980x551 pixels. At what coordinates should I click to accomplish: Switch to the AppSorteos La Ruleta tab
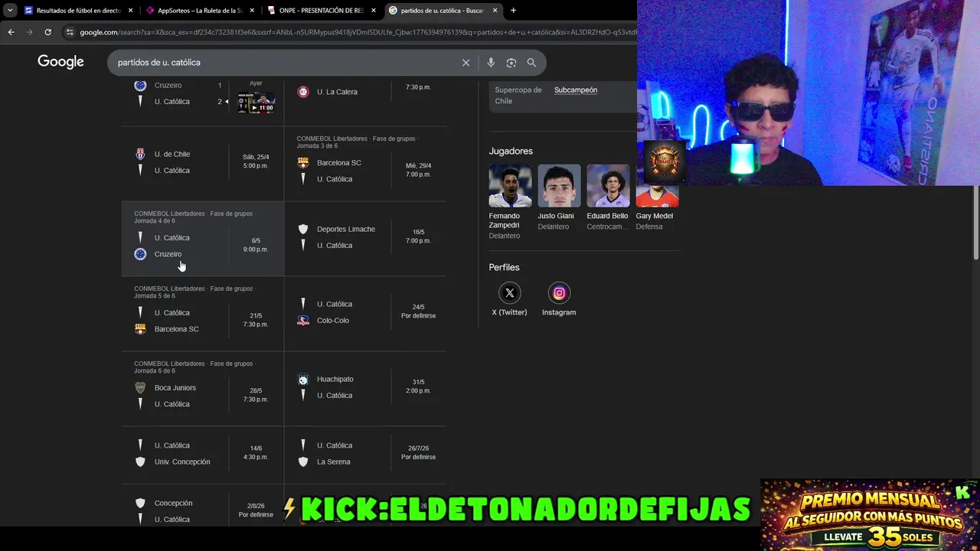(x=200, y=11)
